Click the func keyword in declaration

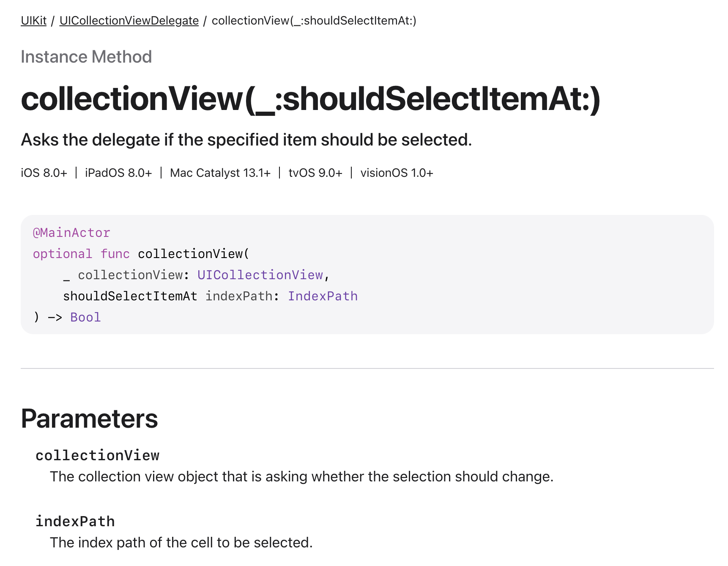[115, 254]
